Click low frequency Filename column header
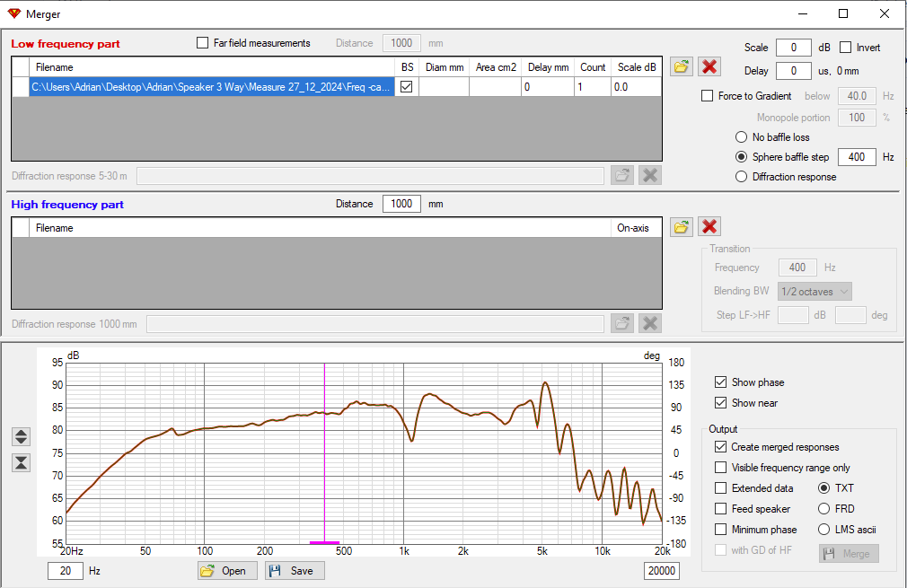 click(x=212, y=67)
